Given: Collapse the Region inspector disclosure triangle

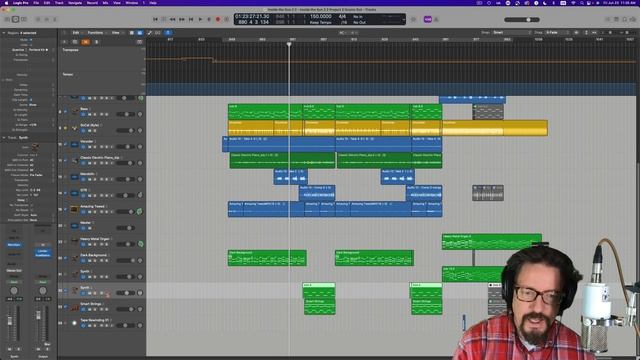Looking at the screenshot, I should coord(4,33).
